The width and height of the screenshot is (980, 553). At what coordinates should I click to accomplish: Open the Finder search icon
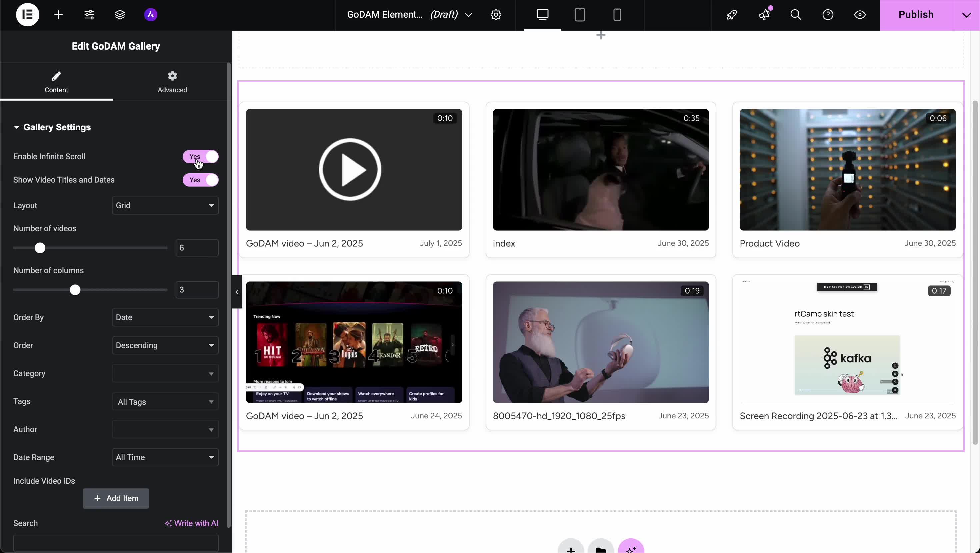[795, 14]
